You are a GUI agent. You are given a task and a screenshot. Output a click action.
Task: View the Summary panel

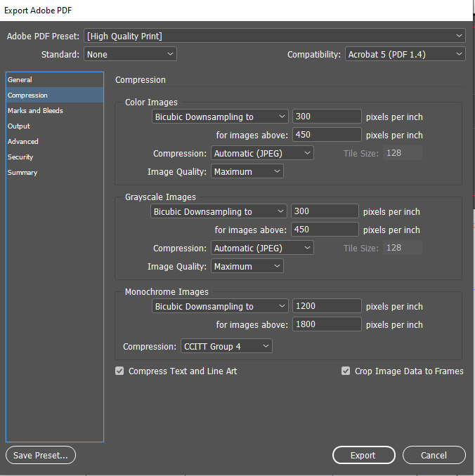pyautogui.click(x=55, y=173)
